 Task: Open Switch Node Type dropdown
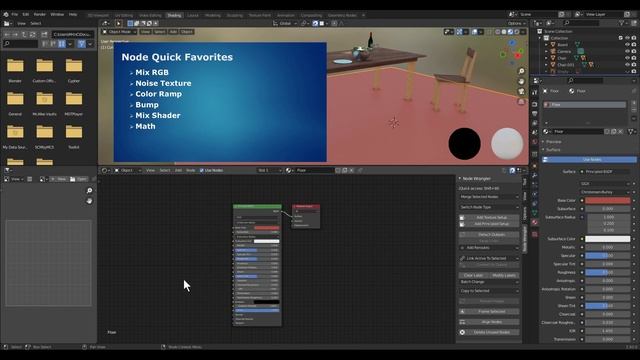tap(489, 207)
